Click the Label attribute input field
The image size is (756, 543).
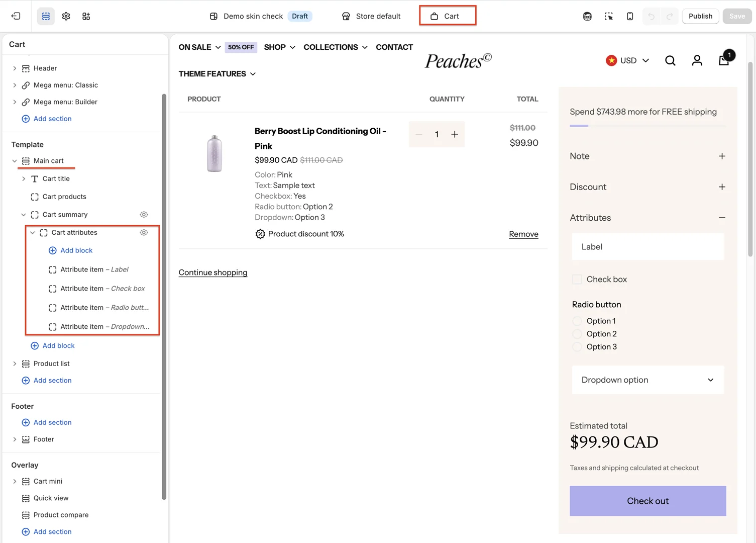click(x=647, y=247)
